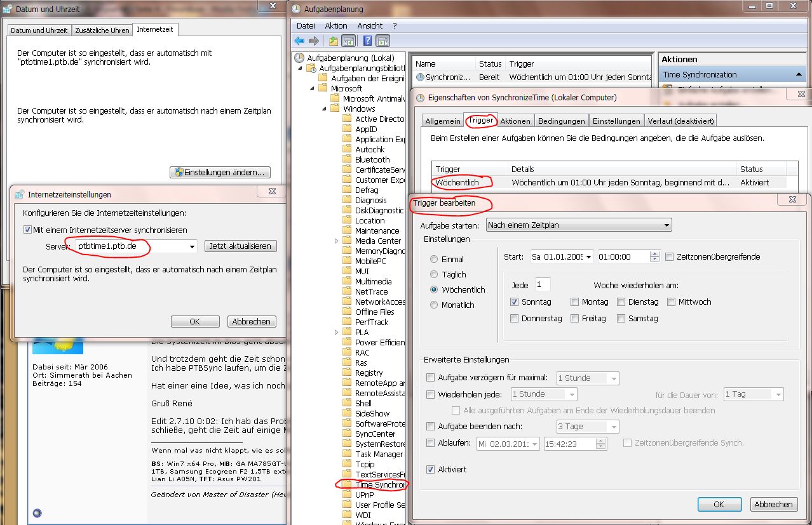This screenshot has height=525, width=812.
Task: Open help via the blue question mark toolbar icon
Action: tap(368, 41)
